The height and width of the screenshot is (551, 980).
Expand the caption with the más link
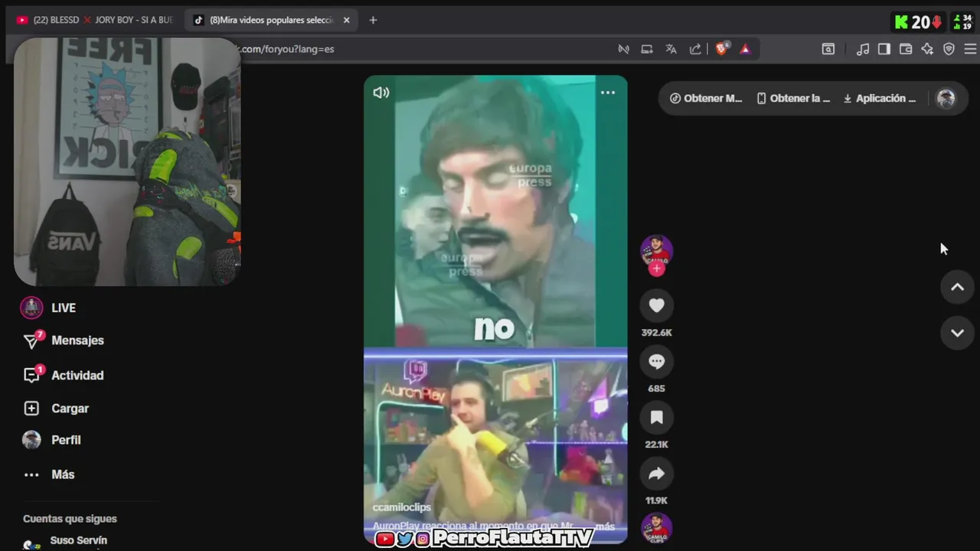605,527
